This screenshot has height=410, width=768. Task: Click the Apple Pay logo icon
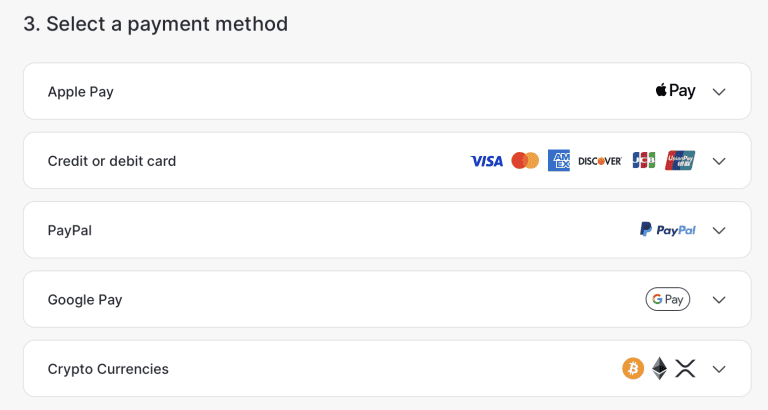[x=675, y=91]
